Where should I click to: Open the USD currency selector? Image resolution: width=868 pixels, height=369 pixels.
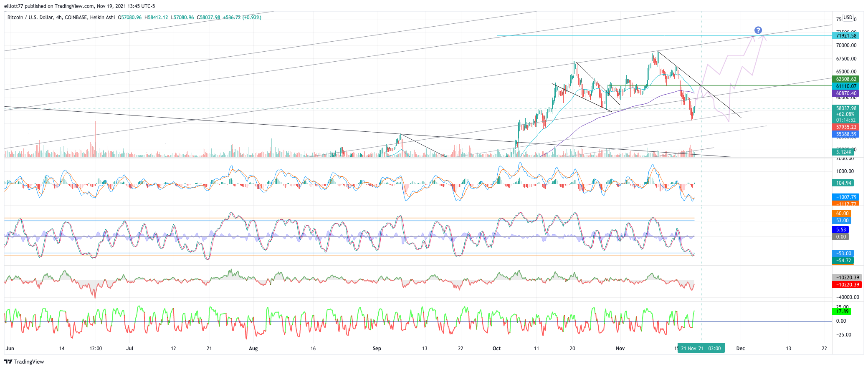848,18
